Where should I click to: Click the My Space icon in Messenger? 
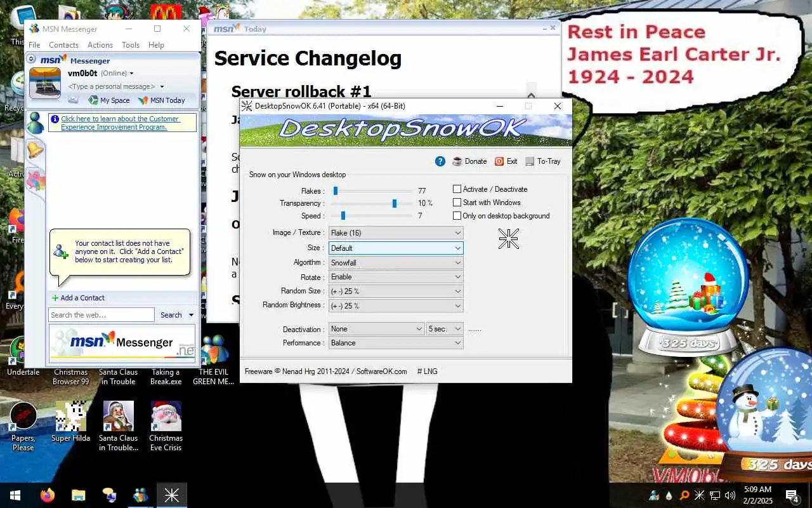click(x=93, y=100)
